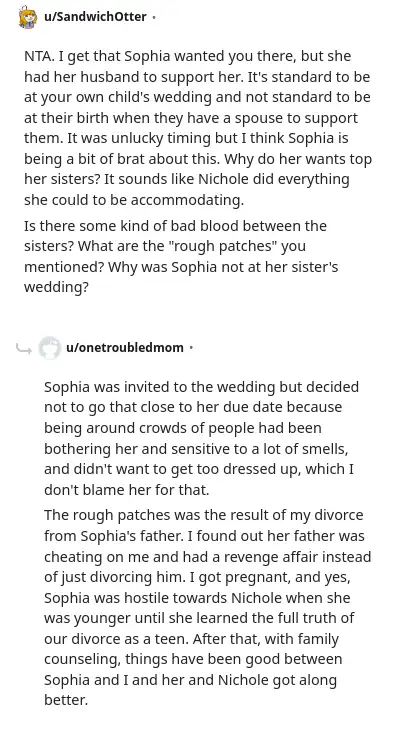Click the phrase "family counseling" in the reply

click(192, 649)
